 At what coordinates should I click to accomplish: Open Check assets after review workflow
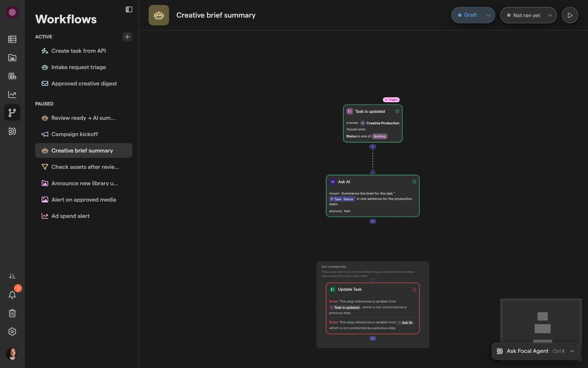pyautogui.click(x=84, y=167)
